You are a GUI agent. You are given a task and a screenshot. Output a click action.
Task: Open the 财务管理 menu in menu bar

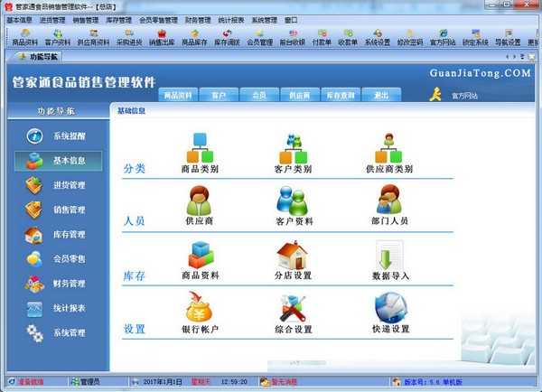coord(198,19)
